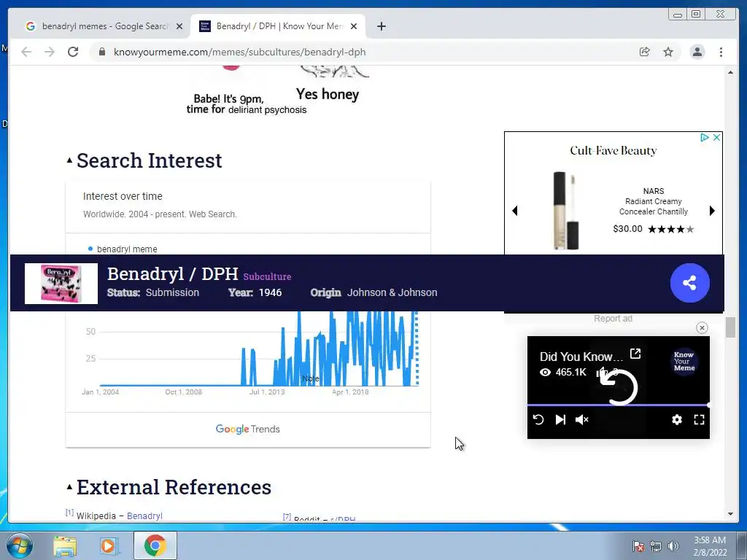Screen dimensions: 747x560
Task: Open a new browser tab
Action: (381, 26)
